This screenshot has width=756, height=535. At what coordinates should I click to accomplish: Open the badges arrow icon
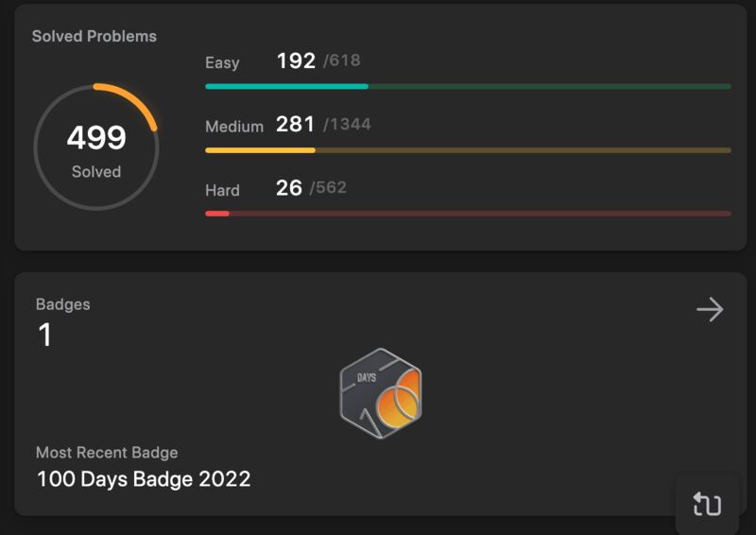[x=710, y=309]
